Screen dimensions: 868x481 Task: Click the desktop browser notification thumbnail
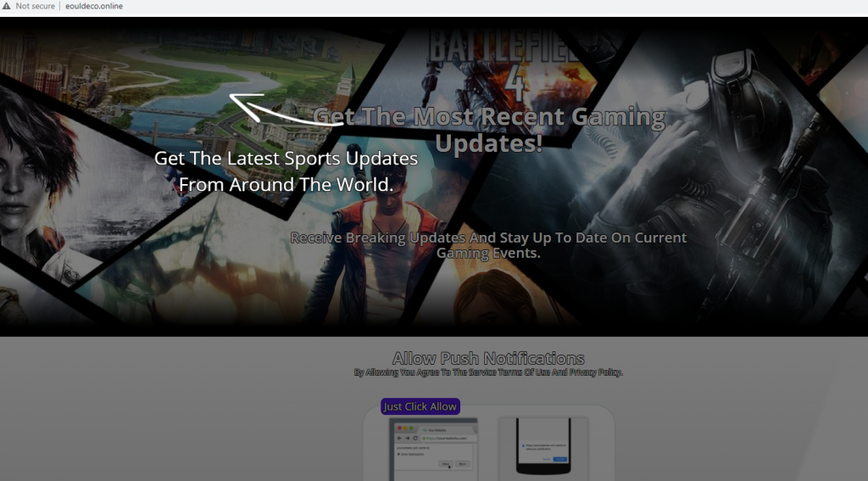point(433,450)
